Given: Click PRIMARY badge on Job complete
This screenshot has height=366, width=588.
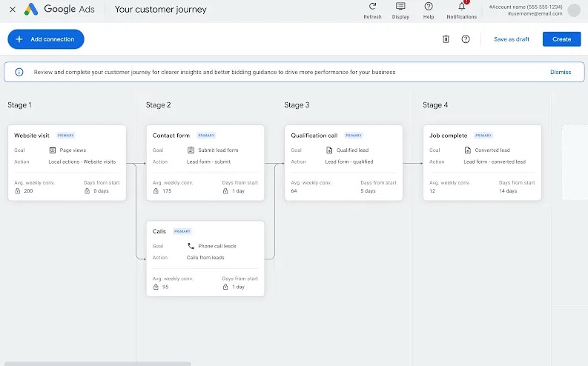Looking at the screenshot, I should pyautogui.click(x=483, y=136).
